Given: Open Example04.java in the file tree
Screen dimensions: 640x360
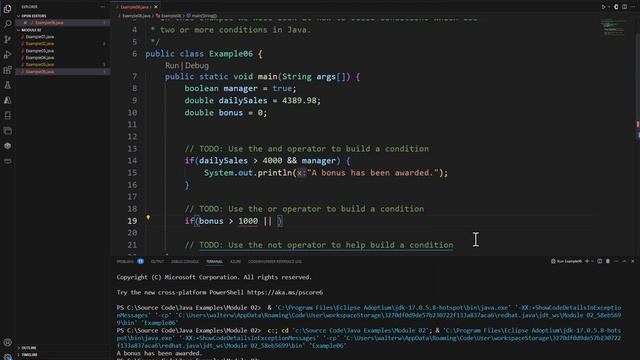Looking at the screenshot, I should click(40, 58).
